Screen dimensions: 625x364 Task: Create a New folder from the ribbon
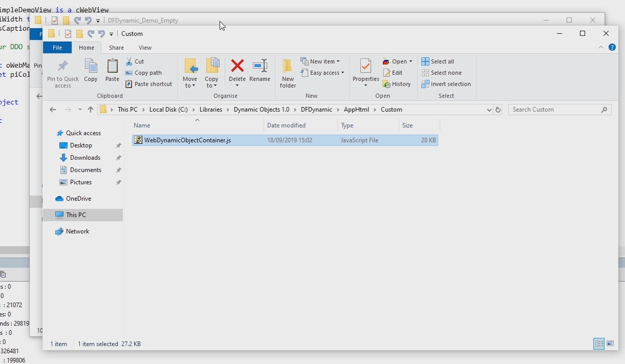[288, 73]
